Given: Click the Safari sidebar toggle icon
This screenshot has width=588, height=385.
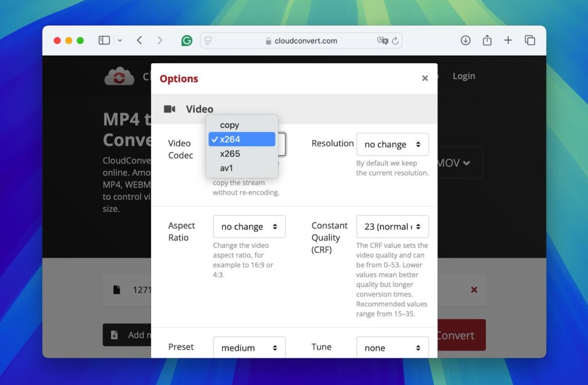Looking at the screenshot, I should point(104,40).
